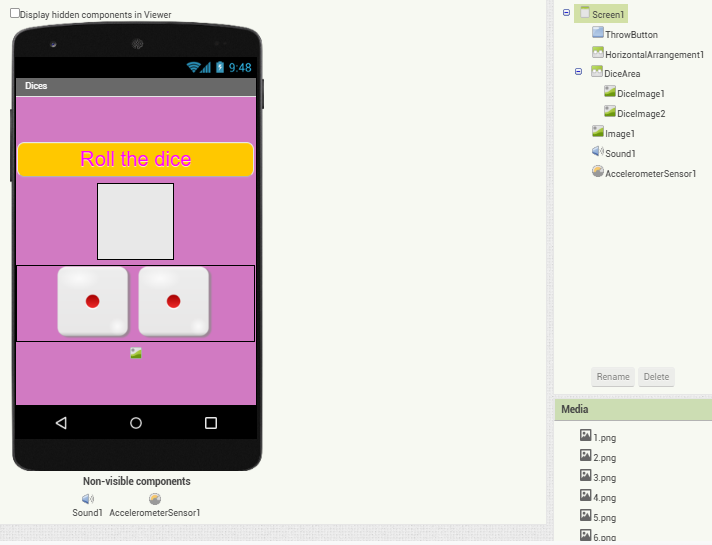This screenshot has width=712, height=545.
Task: Click the DiceImage2 tree icon
Action: [x=610, y=112]
